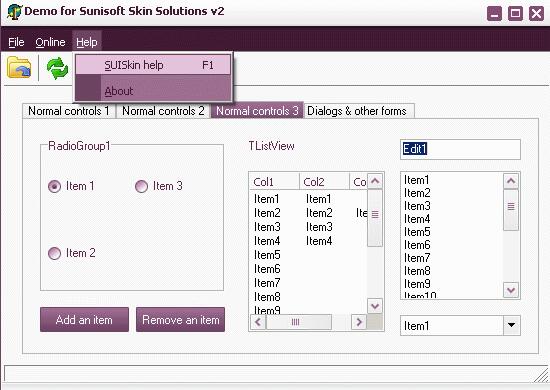Screen dimensions: 550x390
Task: Click list box scroll up arrow
Action: (x=511, y=181)
